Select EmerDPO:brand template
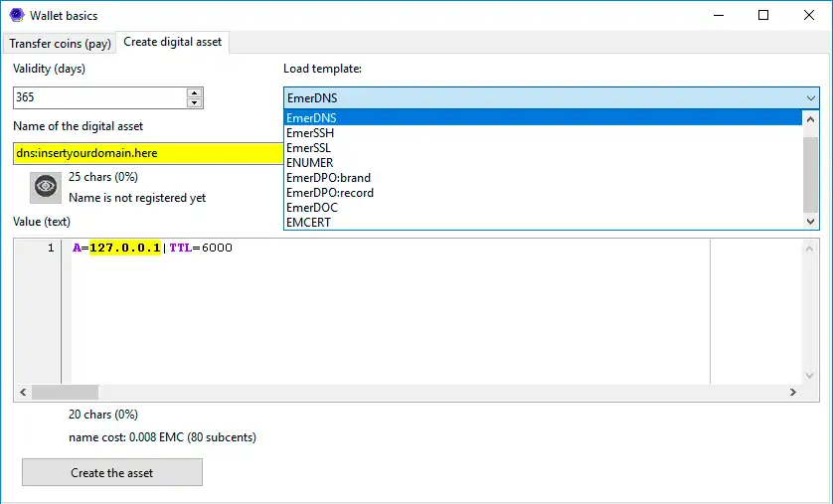This screenshot has width=833, height=504. (543, 177)
